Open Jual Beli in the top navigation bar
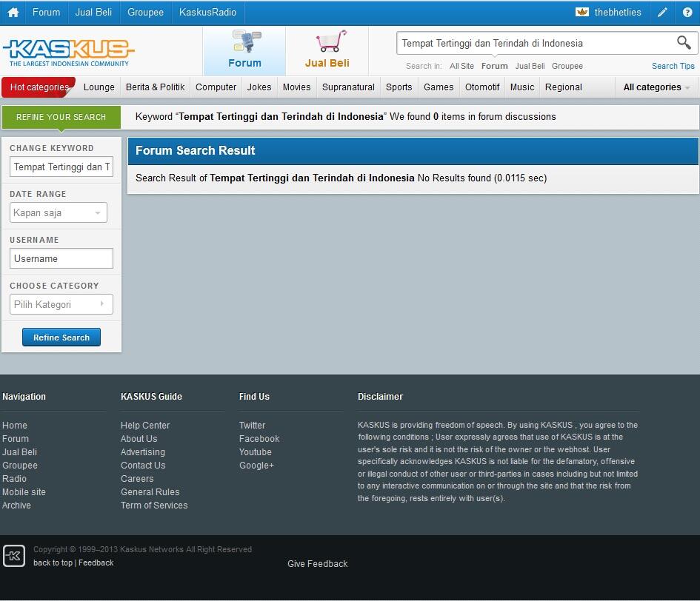 pyautogui.click(x=93, y=12)
